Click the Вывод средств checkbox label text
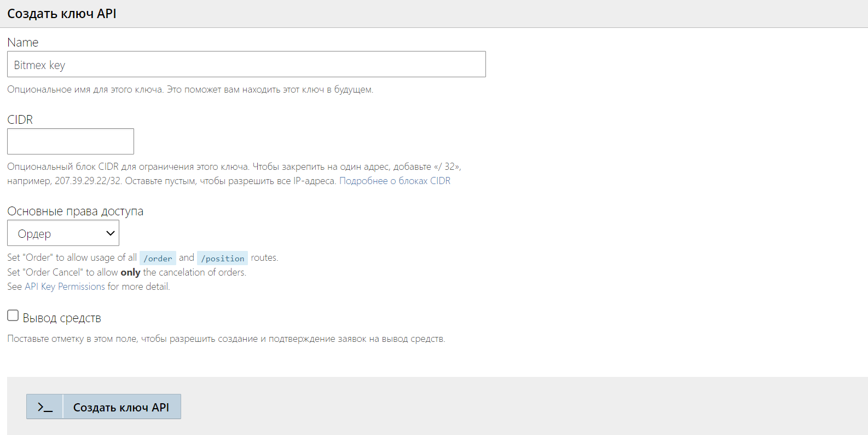This screenshot has width=868, height=435. [x=62, y=318]
